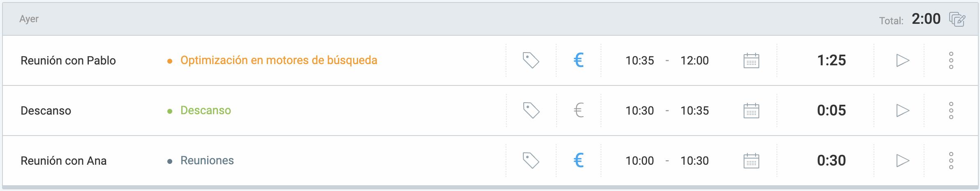This screenshot has height=191, width=980.
Task: Continue timer for Descanso entry
Action: pyautogui.click(x=902, y=110)
